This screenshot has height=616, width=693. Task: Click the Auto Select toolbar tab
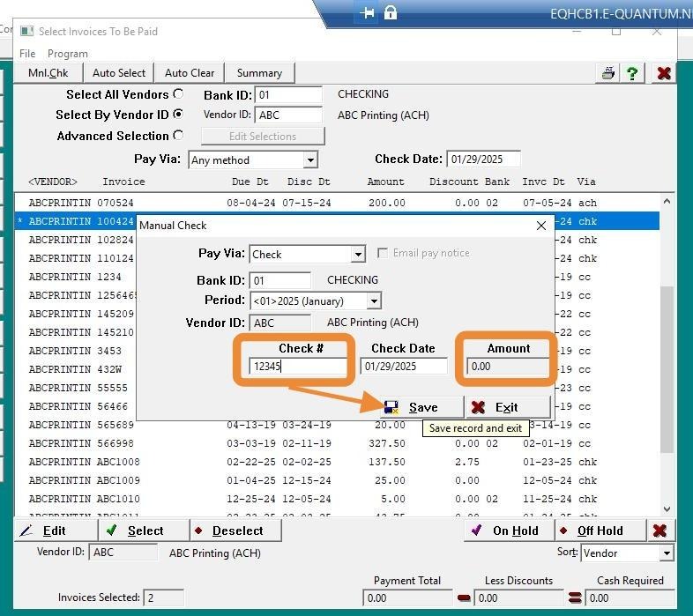pyautogui.click(x=119, y=73)
